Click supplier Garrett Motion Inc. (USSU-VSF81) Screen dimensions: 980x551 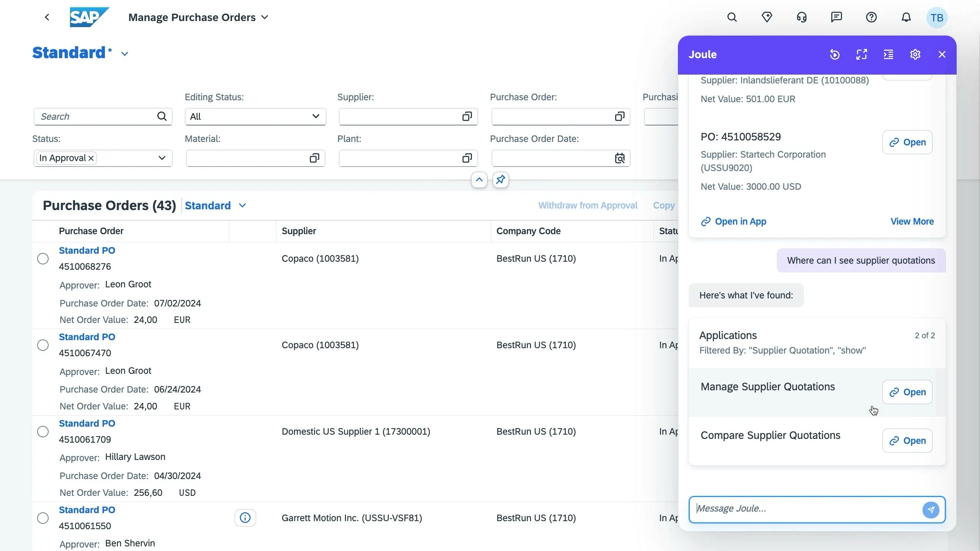pos(352,518)
